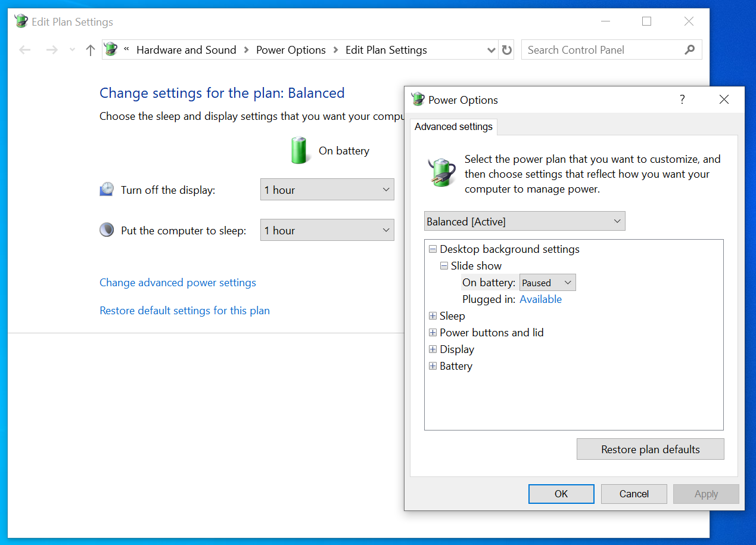Refresh the current Control Panel page

[506, 49]
